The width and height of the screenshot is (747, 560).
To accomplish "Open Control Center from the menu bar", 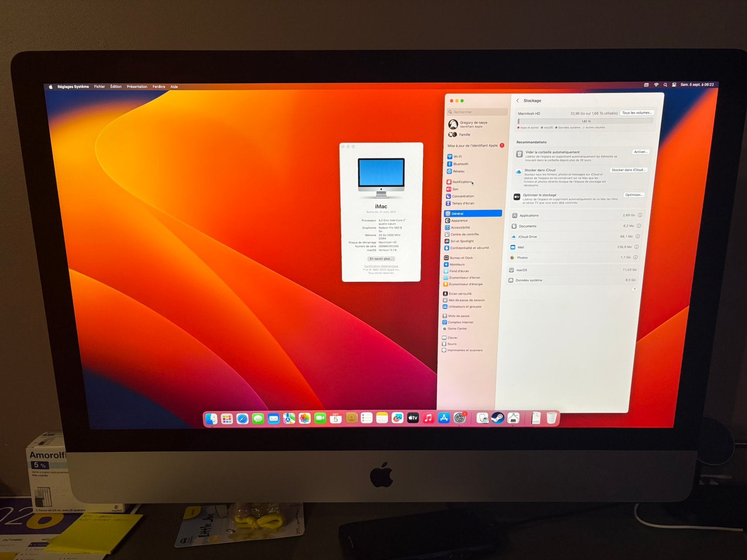I will [674, 85].
